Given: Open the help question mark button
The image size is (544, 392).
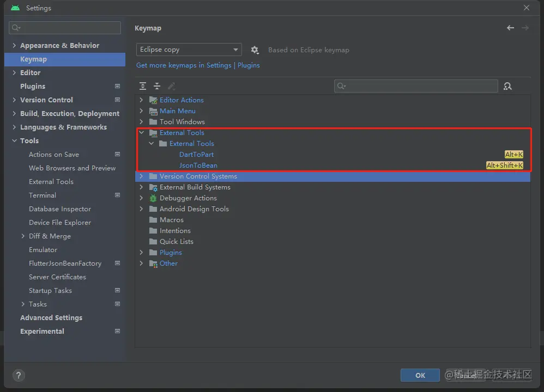Looking at the screenshot, I should click(x=19, y=375).
